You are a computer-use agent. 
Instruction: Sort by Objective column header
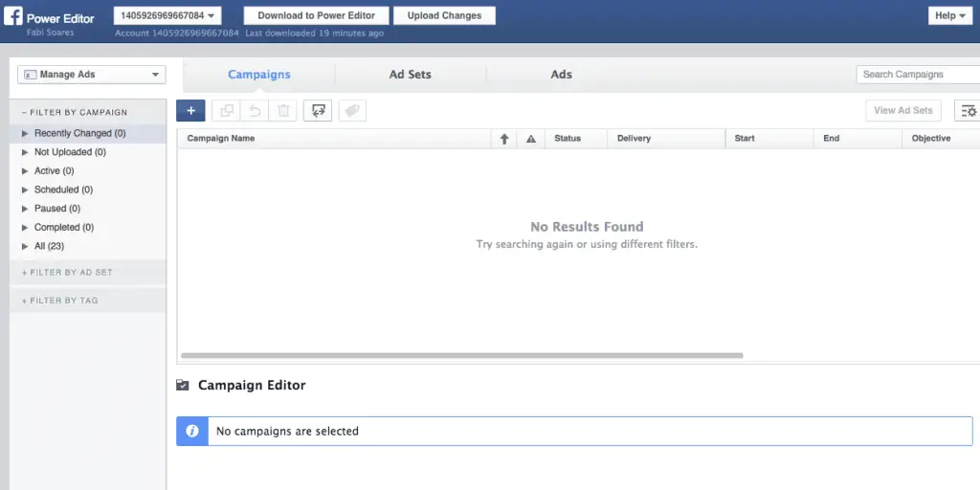tap(942, 139)
